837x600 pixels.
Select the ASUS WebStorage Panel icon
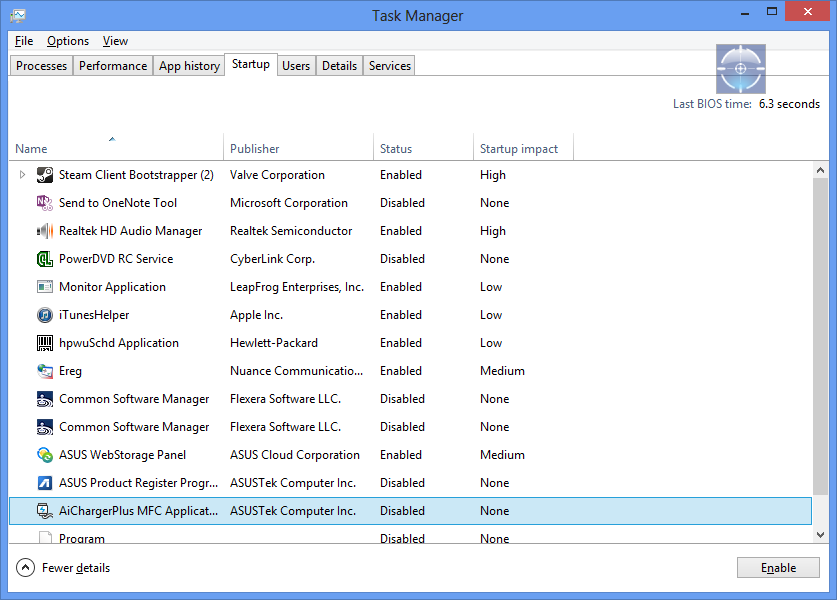(45, 455)
